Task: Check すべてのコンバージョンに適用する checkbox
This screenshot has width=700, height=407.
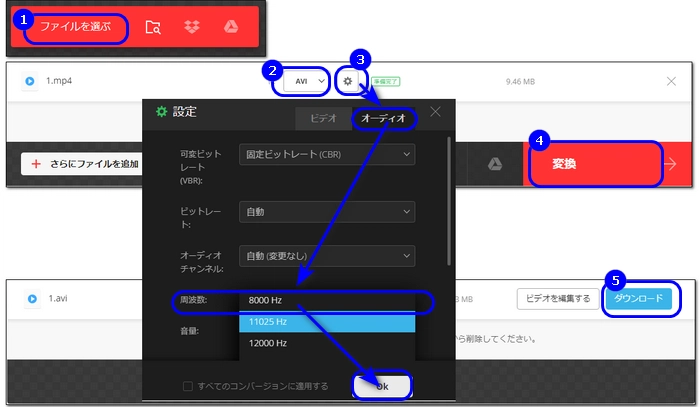Action: 188,386
